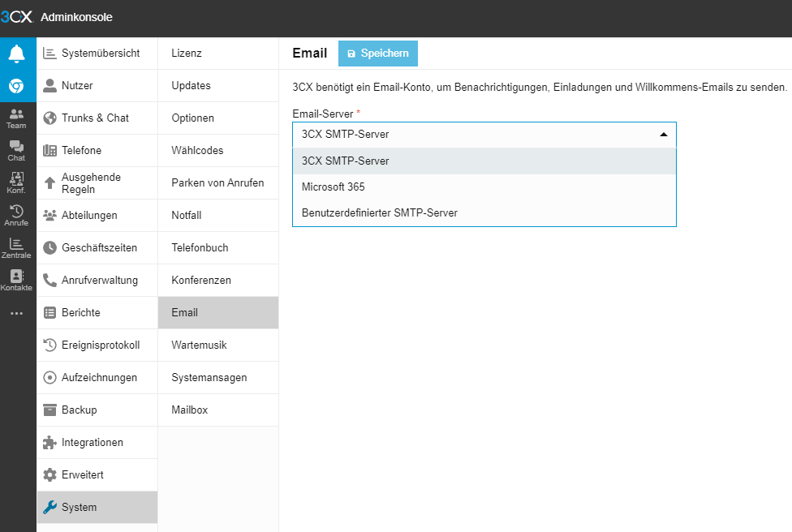Click the Telefone desk phone icon

[49, 150]
